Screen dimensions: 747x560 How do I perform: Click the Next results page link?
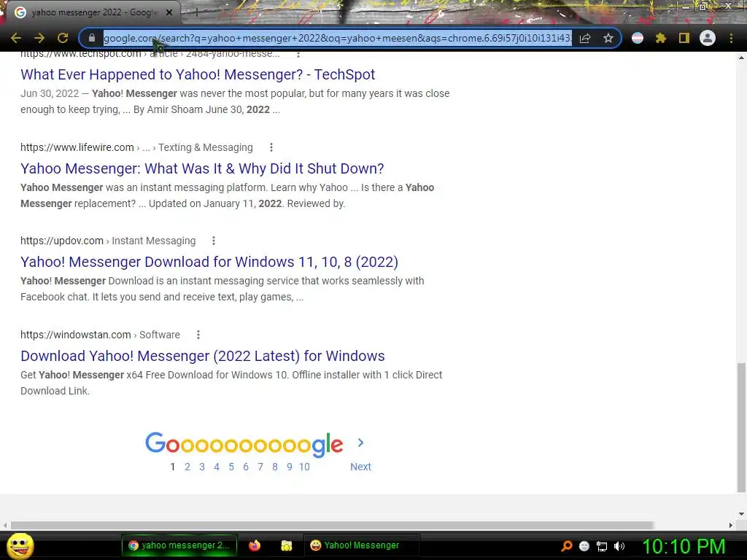click(360, 467)
